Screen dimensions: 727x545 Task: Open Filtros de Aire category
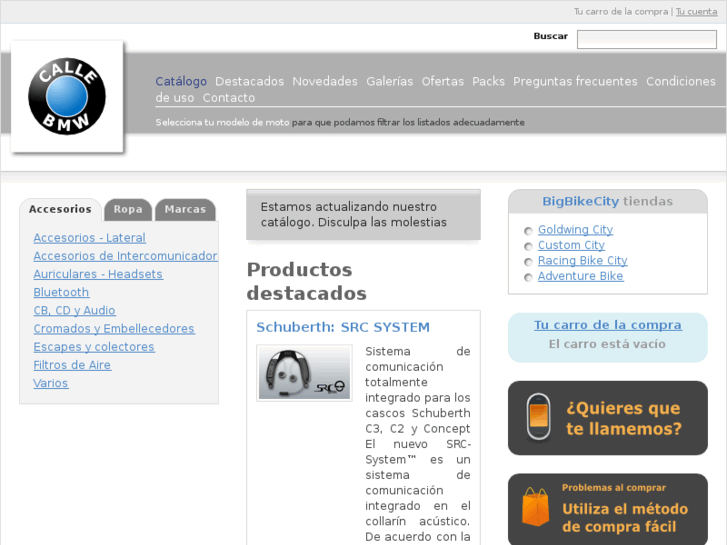click(72, 365)
